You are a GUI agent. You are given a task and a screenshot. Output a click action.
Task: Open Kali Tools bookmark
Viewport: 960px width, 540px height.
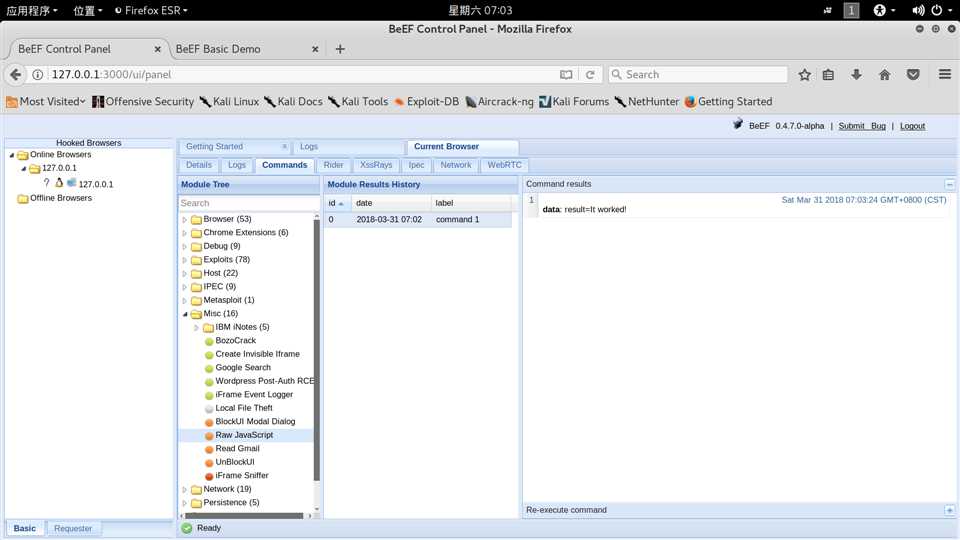coord(358,102)
